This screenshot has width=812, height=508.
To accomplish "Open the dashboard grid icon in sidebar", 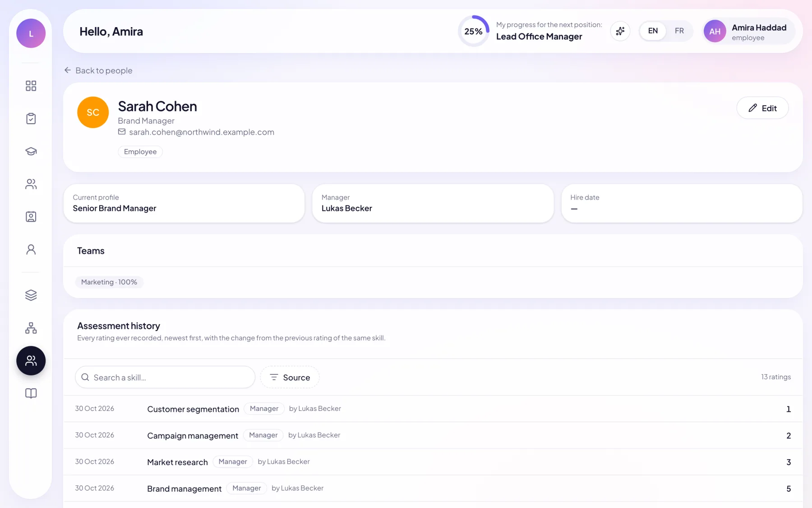I will point(31,86).
